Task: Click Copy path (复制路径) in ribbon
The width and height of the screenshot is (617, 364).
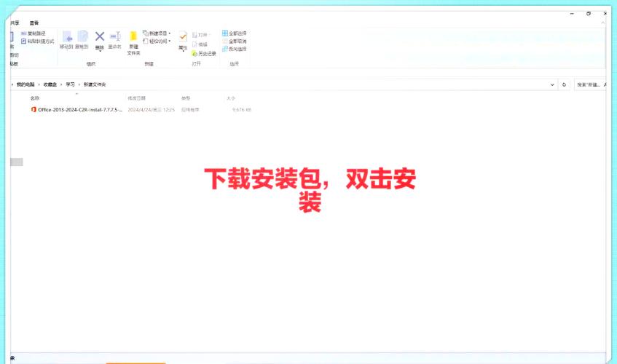Action: coord(33,33)
